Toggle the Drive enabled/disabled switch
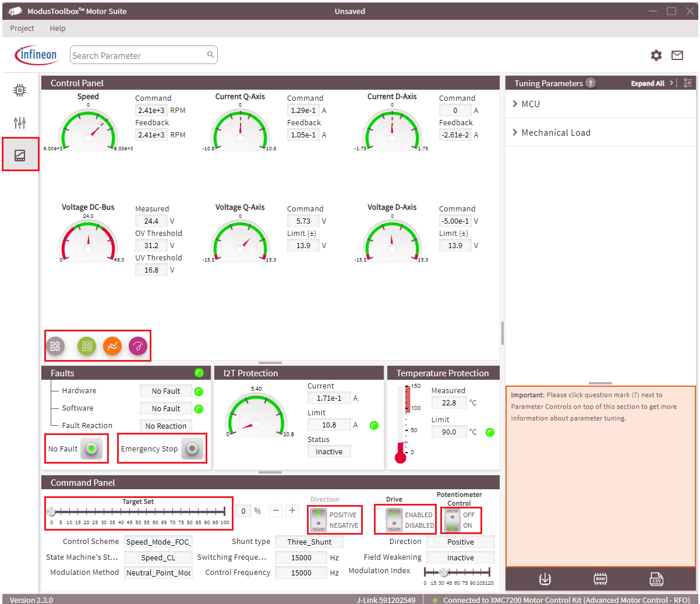The width and height of the screenshot is (700, 604). pyautogui.click(x=394, y=520)
